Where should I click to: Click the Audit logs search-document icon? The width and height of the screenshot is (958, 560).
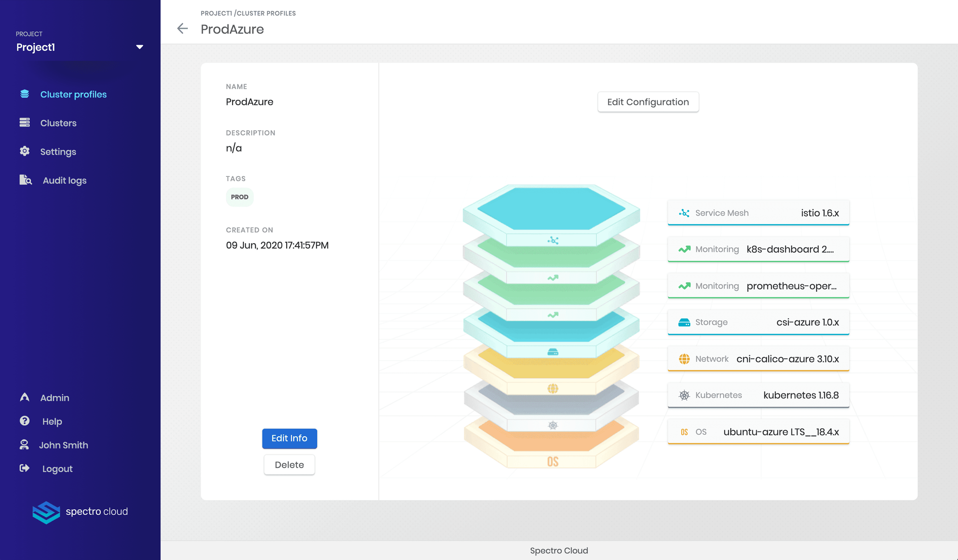[x=25, y=180]
